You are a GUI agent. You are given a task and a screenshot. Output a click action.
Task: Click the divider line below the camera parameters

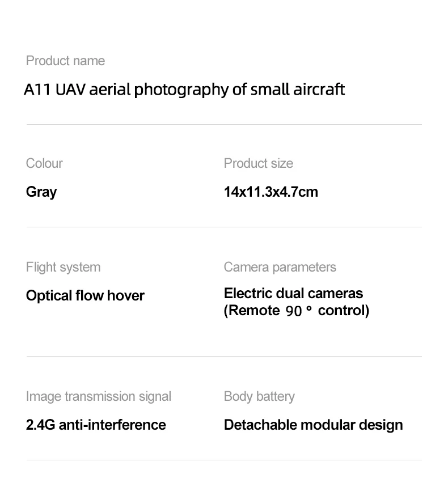[224, 356]
